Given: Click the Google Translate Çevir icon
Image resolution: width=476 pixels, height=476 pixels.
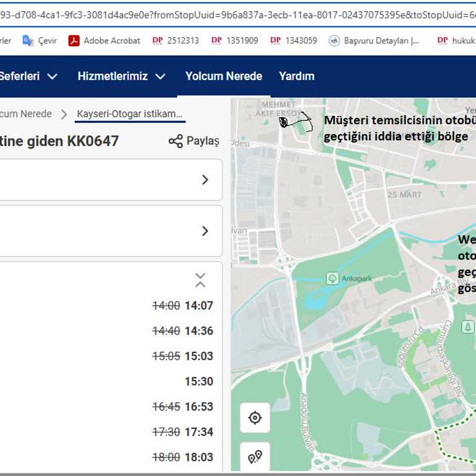Looking at the screenshot, I should pos(28,40).
